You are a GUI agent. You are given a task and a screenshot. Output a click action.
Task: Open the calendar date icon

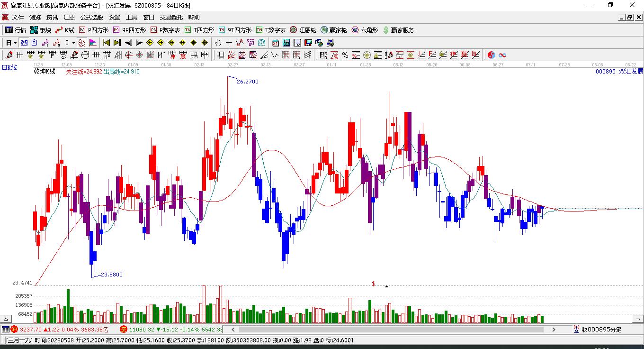(276, 43)
